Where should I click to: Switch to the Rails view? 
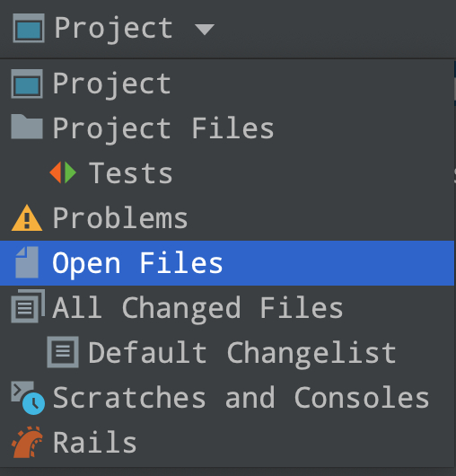pos(227,442)
